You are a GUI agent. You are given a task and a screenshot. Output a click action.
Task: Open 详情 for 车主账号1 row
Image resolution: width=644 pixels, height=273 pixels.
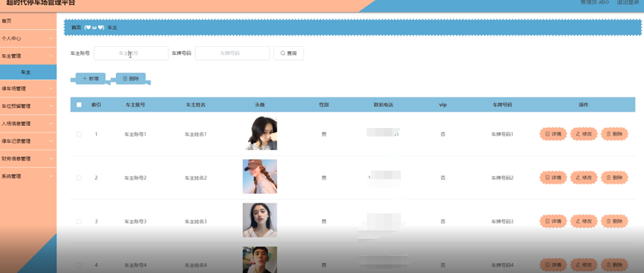pyautogui.click(x=553, y=134)
